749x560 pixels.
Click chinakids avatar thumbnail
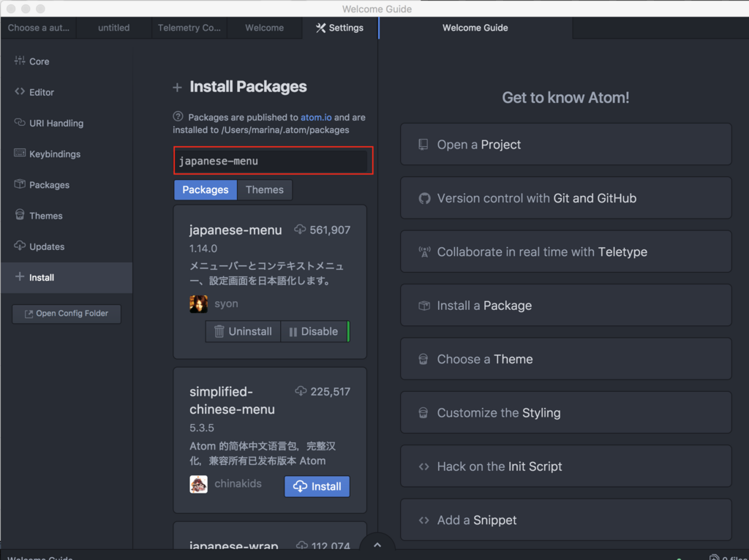[199, 484]
